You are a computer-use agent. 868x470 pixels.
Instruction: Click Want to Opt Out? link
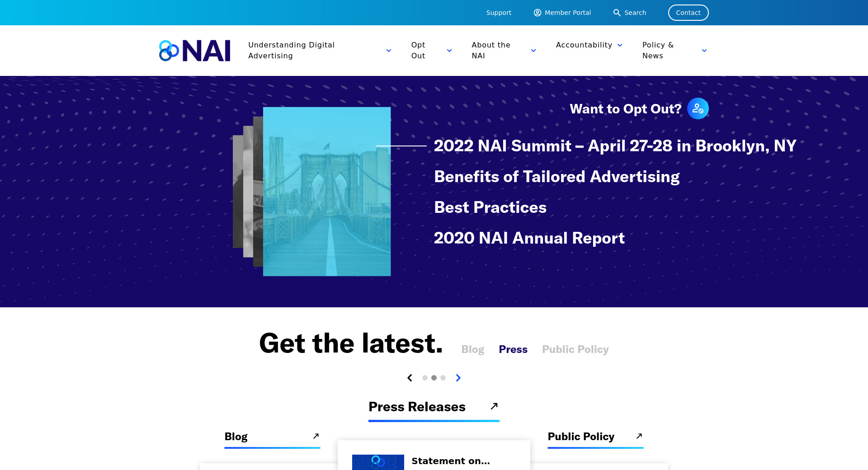626,109
